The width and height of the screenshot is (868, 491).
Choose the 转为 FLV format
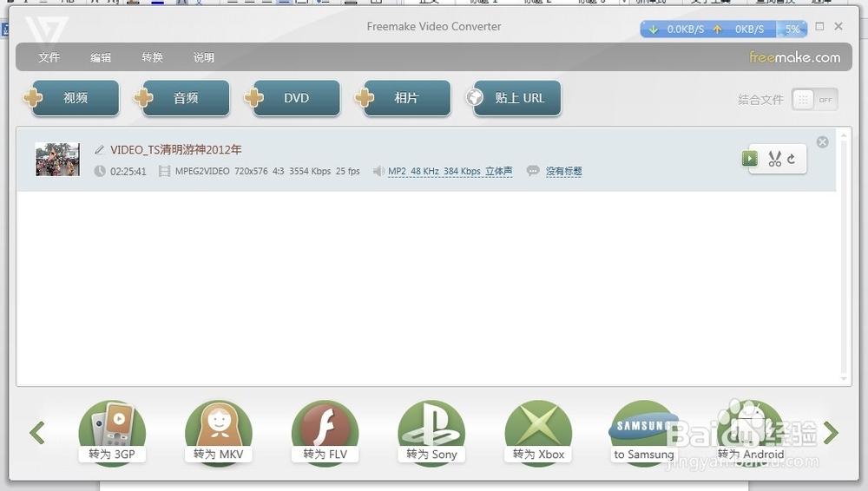click(325, 433)
